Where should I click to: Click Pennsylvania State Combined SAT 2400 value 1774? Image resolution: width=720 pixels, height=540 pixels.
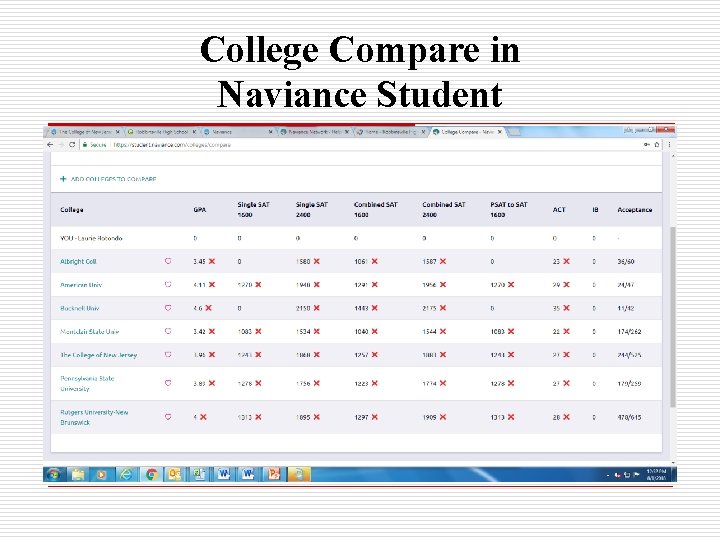click(429, 383)
